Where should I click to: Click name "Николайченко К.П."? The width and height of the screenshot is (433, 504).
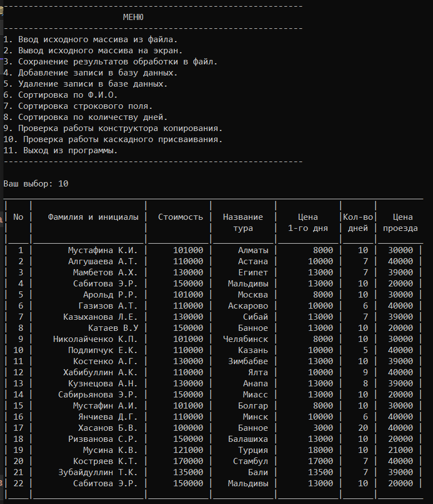(x=95, y=339)
